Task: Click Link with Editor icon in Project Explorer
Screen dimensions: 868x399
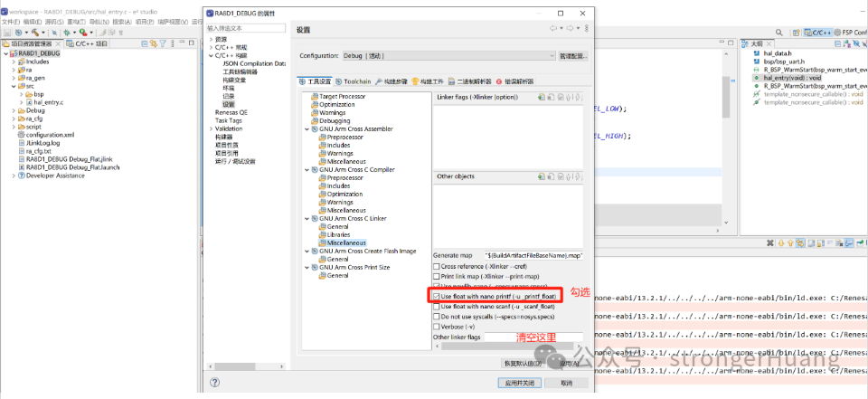Action: pyautogui.click(x=154, y=43)
